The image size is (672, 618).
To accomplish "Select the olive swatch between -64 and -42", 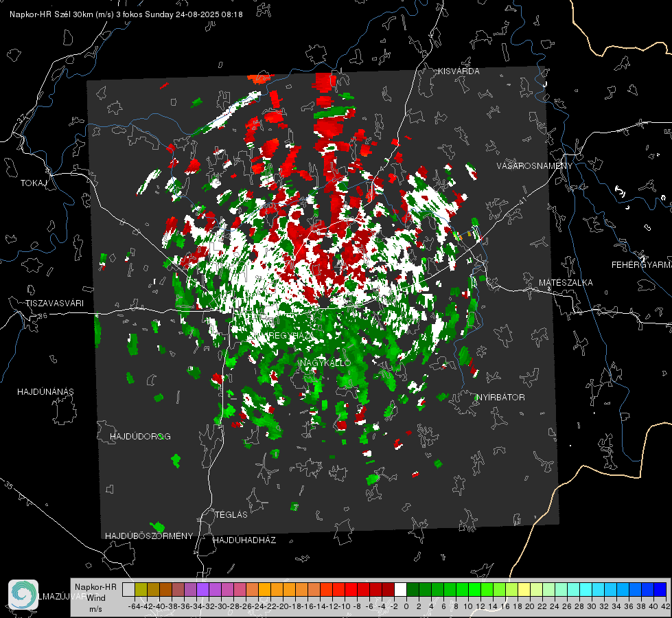I will [x=141, y=589].
